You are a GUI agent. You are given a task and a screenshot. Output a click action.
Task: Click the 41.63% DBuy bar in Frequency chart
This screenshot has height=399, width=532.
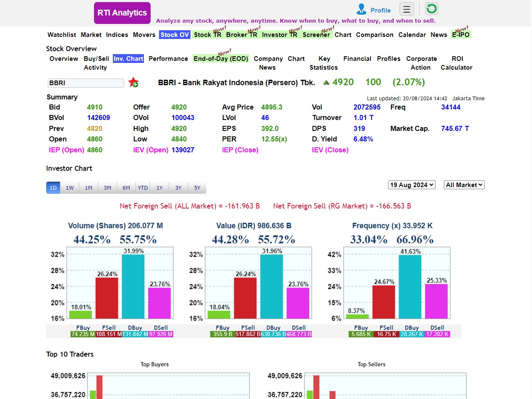click(x=410, y=287)
